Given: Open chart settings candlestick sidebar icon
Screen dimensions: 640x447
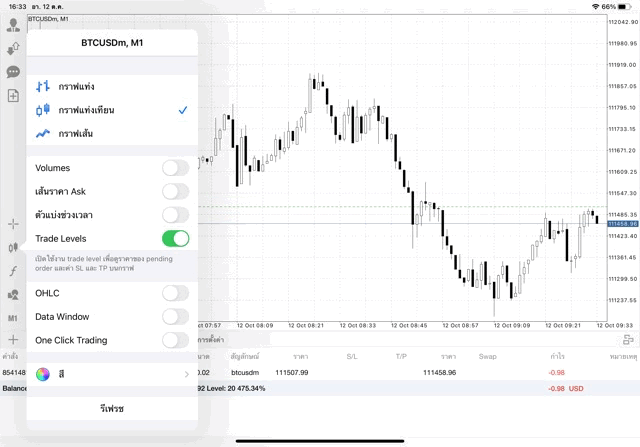Looking at the screenshot, I should click(x=13, y=247).
